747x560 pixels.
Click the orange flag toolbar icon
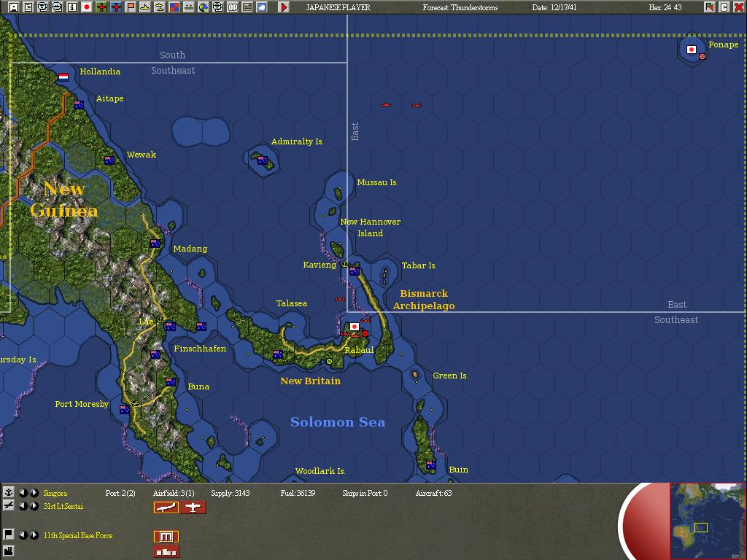pos(131,7)
